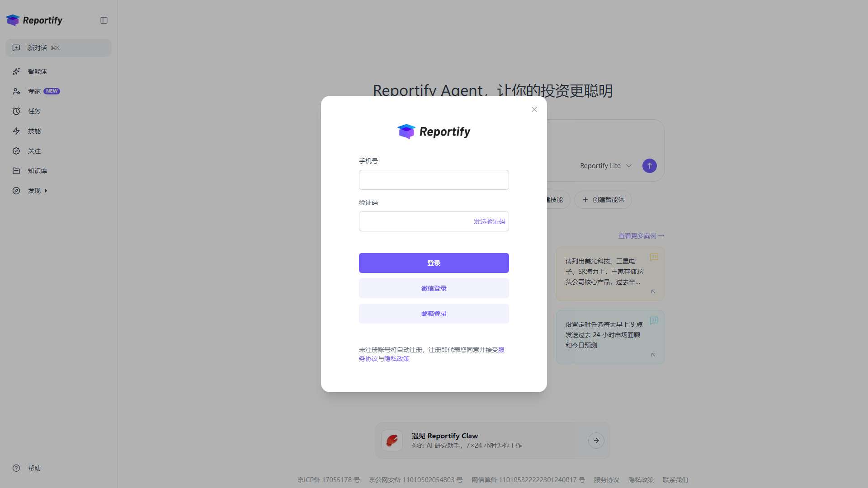Close the login dialog
This screenshot has width=868, height=488.
[534, 109]
